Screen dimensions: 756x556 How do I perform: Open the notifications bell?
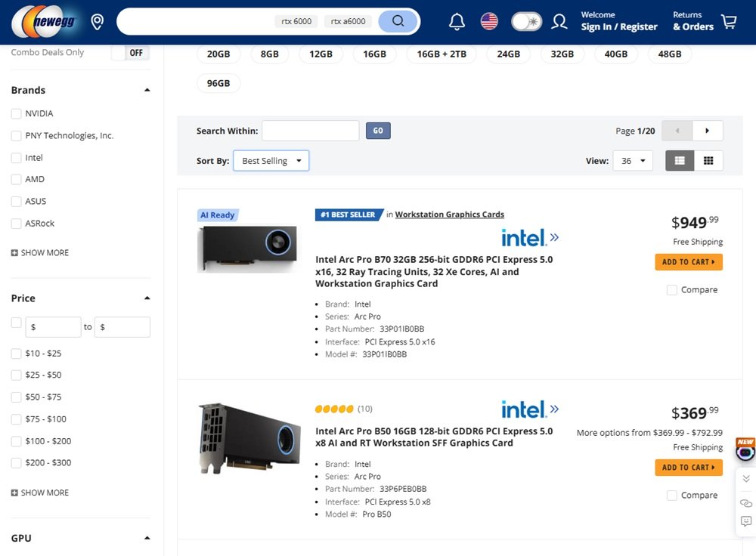coord(457,22)
